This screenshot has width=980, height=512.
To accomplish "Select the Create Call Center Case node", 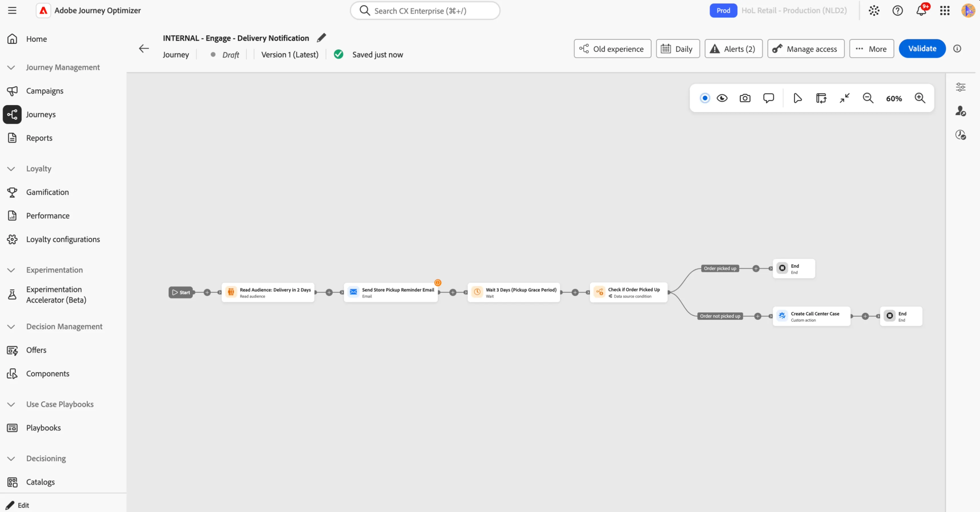I will click(x=811, y=316).
